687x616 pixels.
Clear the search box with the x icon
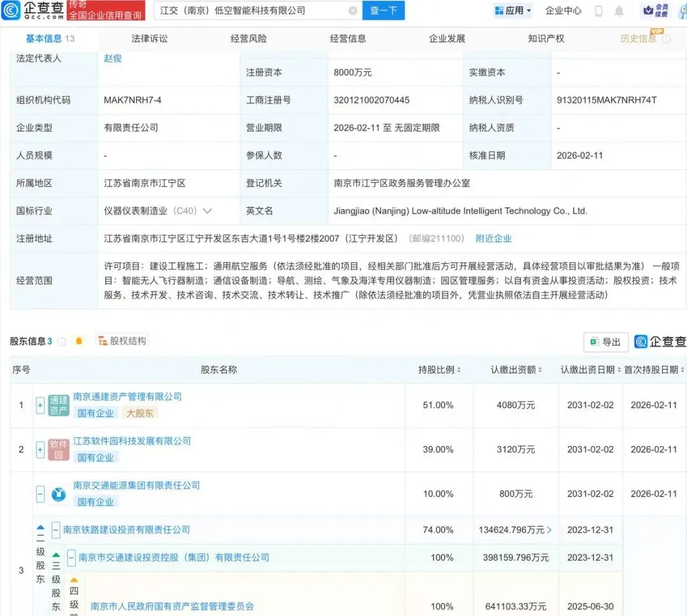pyautogui.click(x=352, y=11)
